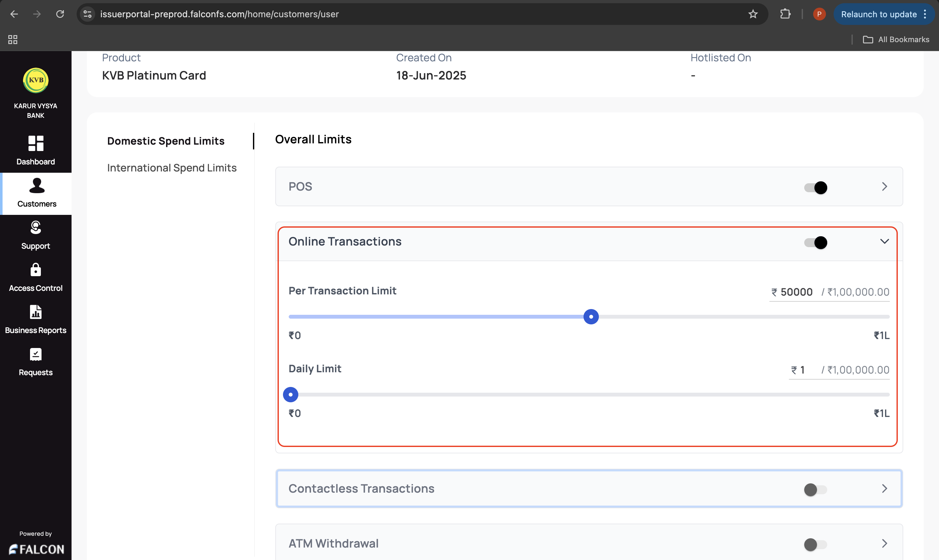Toggle the POS limit switch
This screenshot has height=560, width=939.
(x=816, y=187)
